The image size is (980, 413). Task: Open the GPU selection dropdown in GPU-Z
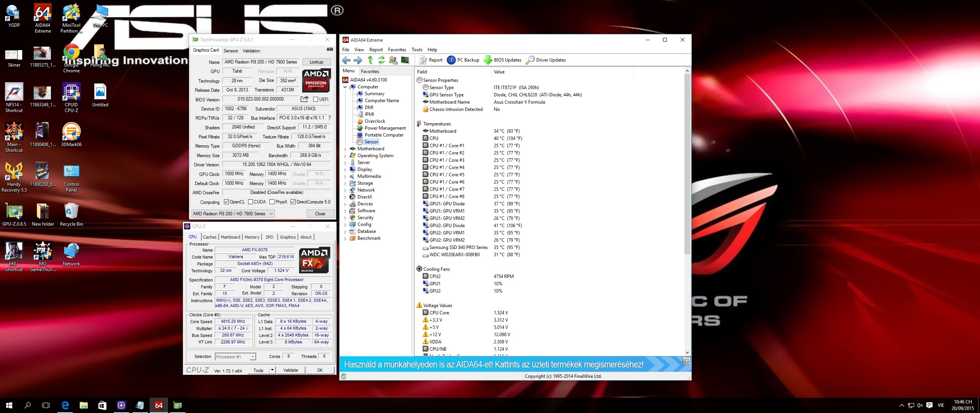(233, 214)
